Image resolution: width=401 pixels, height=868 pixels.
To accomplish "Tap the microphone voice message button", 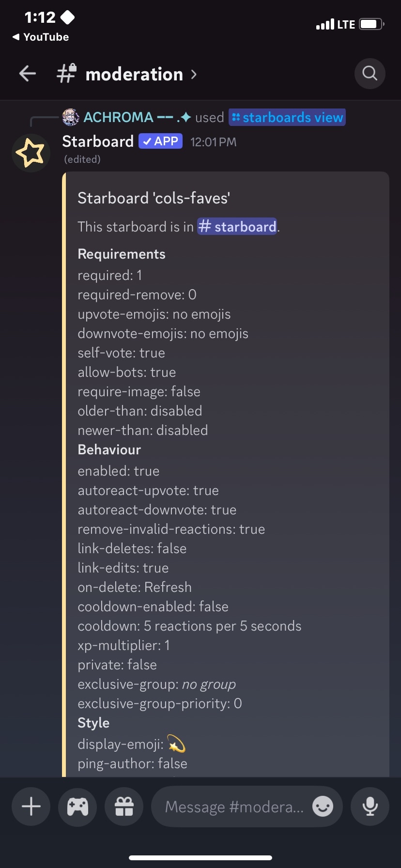I will 370,806.
